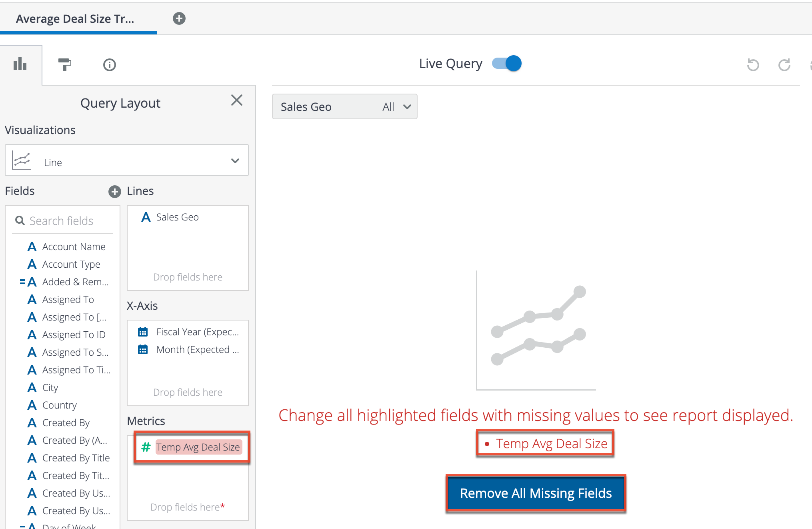Select Sales Geo in the Lines box
This screenshot has width=812, height=529.
(177, 217)
